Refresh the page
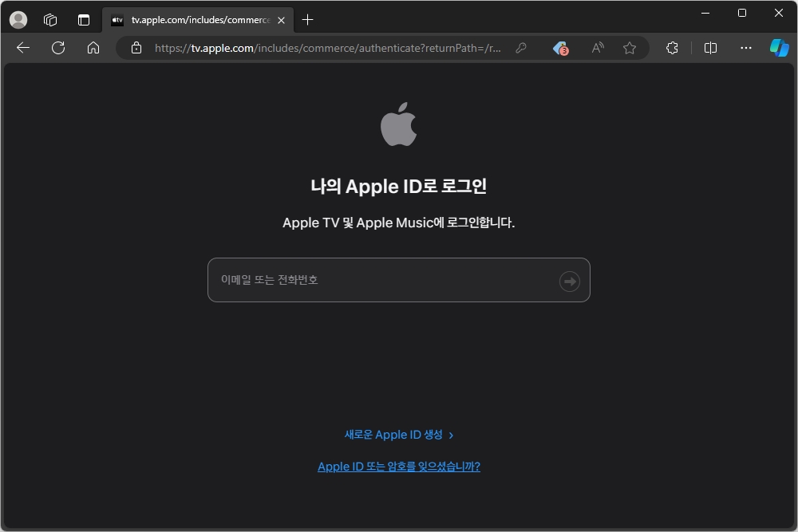This screenshot has width=798, height=532. [x=58, y=48]
